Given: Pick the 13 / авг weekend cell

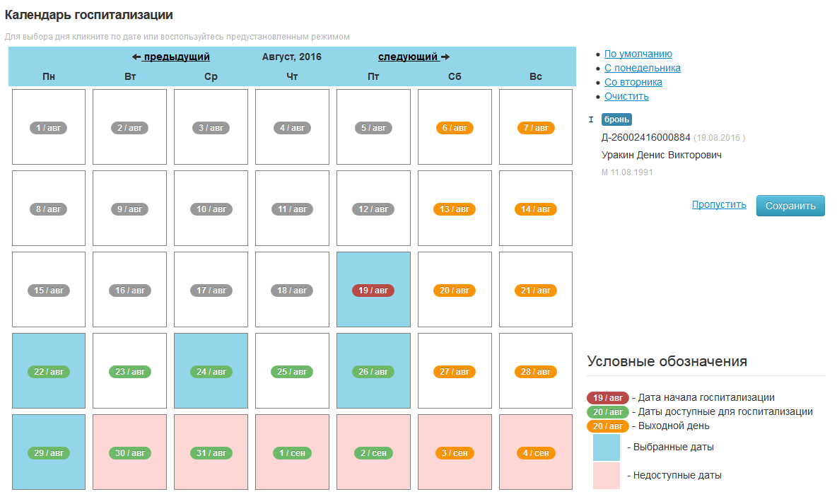Looking at the screenshot, I should [x=455, y=209].
